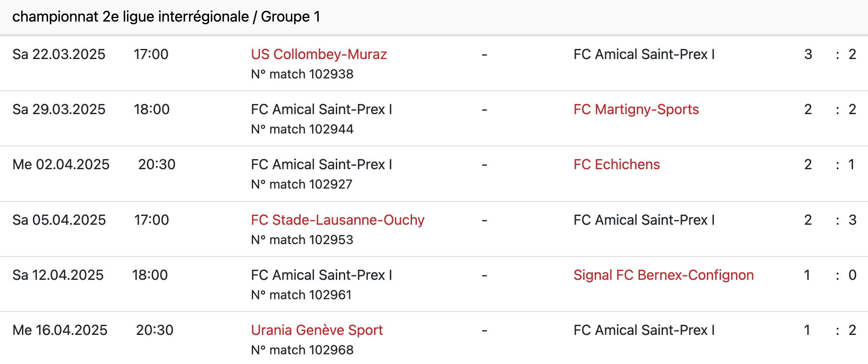Image resolution: width=868 pixels, height=364 pixels.
Task: Click FC Amical Saint-Prex I in the 16.04.2025 row
Action: (x=644, y=330)
